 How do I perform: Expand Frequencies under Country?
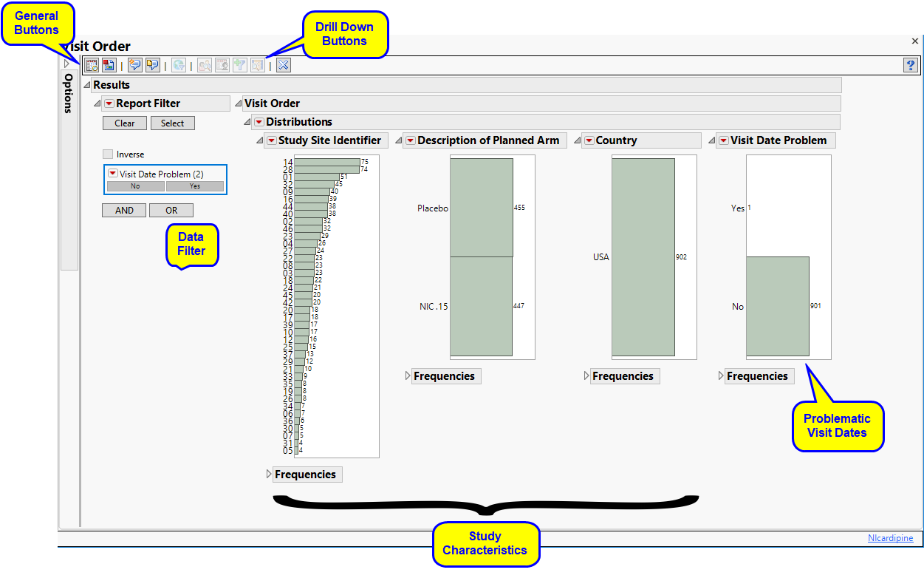click(622, 376)
